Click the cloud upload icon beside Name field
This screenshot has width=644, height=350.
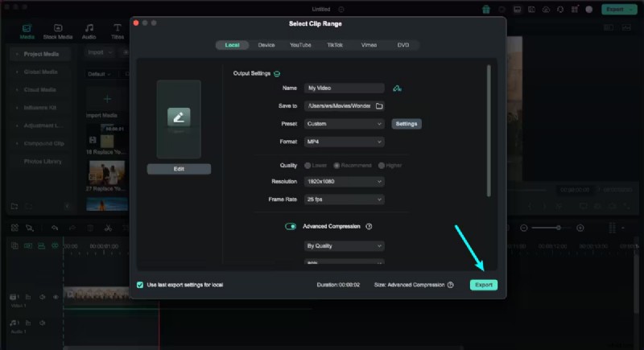(397, 89)
